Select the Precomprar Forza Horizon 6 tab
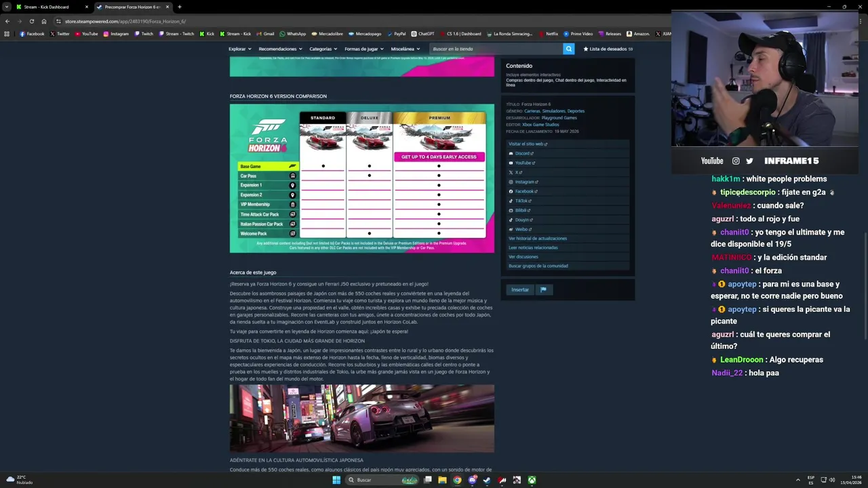Image resolution: width=868 pixels, height=488 pixels. click(x=132, y=7)
